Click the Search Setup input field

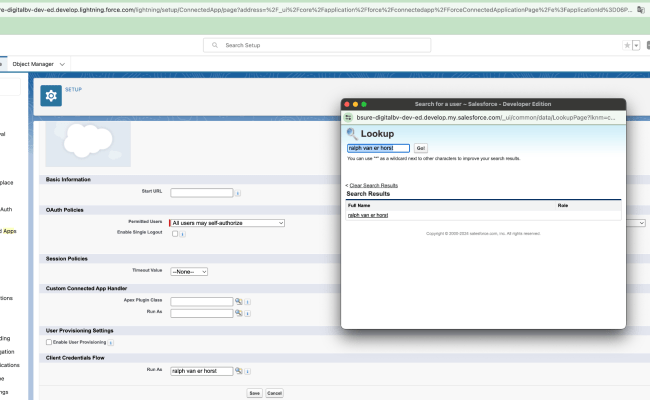point(317,45)
